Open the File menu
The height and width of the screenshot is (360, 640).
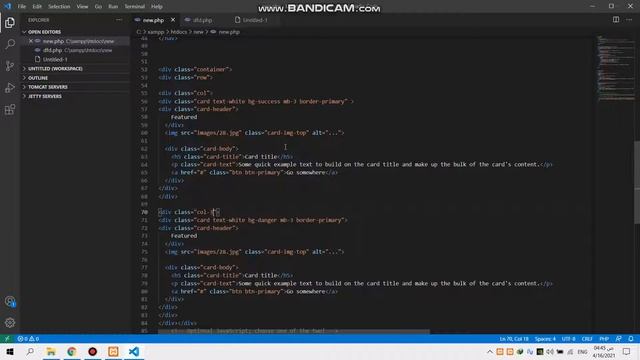click(22, 7)
